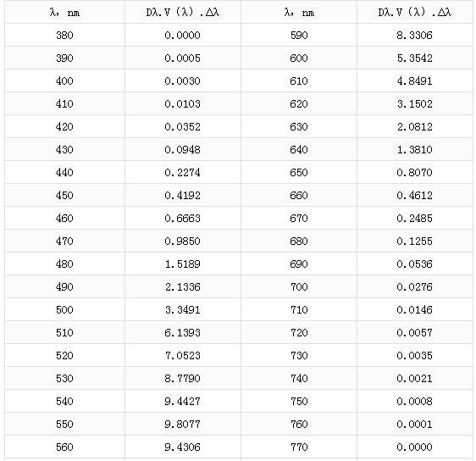Click the cell with wavelength 380
Screen dimensions: 476x461
(x=64, y=35)
